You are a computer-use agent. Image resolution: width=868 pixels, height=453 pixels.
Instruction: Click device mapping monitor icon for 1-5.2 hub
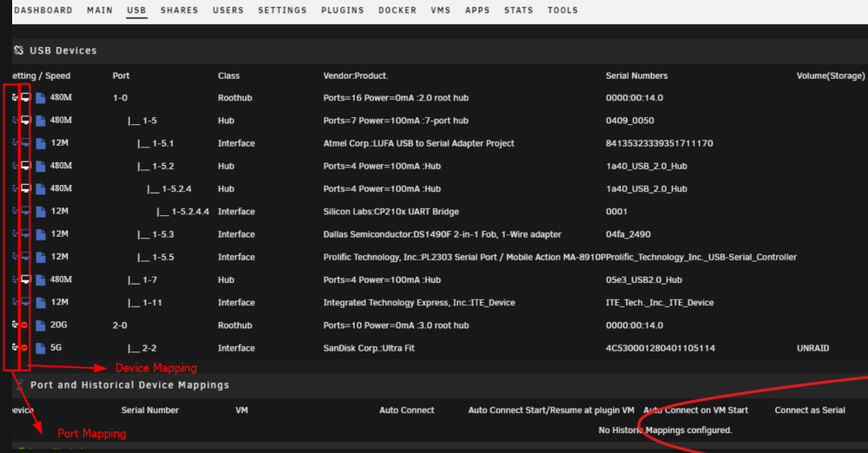pyautogui.click(x=25, y=166)
